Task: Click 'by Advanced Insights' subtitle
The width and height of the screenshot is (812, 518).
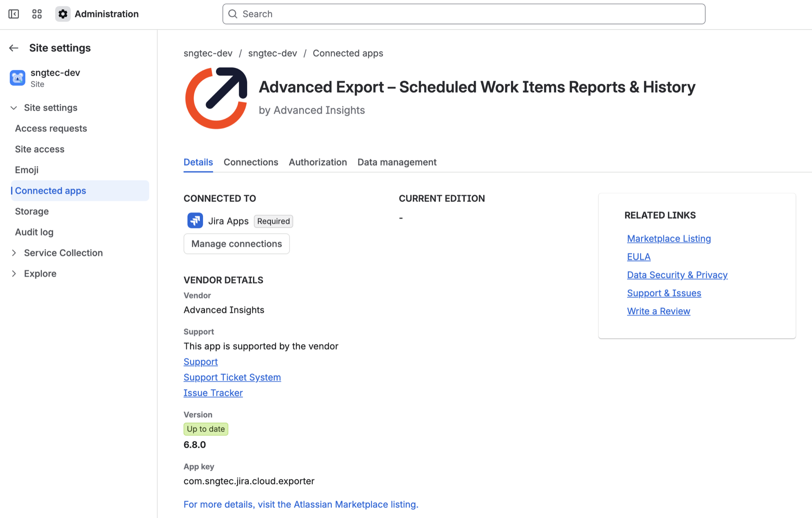Action: [x=312, y=110]
